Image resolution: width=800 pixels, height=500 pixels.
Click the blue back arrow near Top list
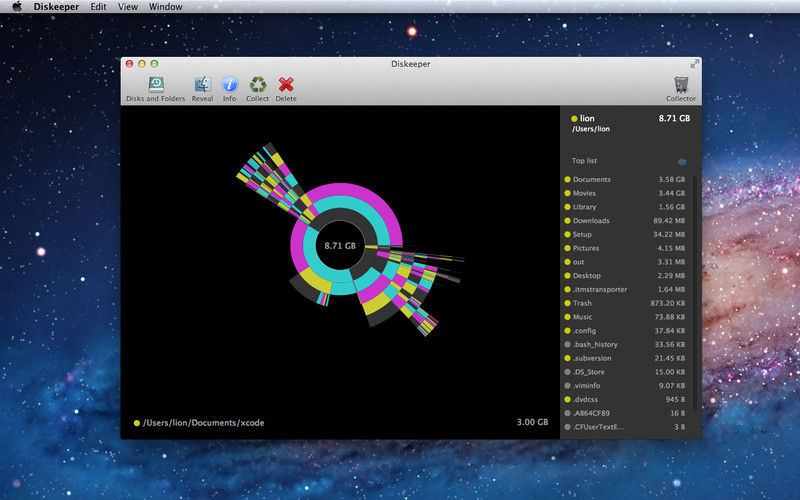681,161
